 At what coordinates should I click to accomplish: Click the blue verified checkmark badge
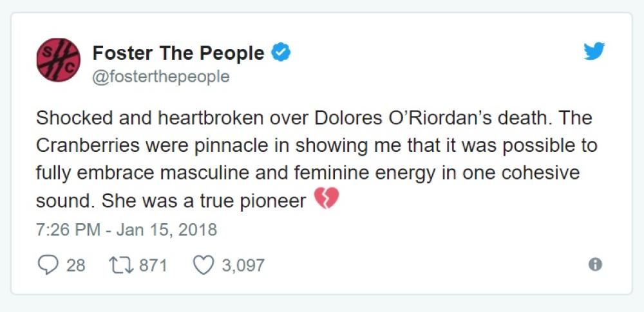pos(281,53)
